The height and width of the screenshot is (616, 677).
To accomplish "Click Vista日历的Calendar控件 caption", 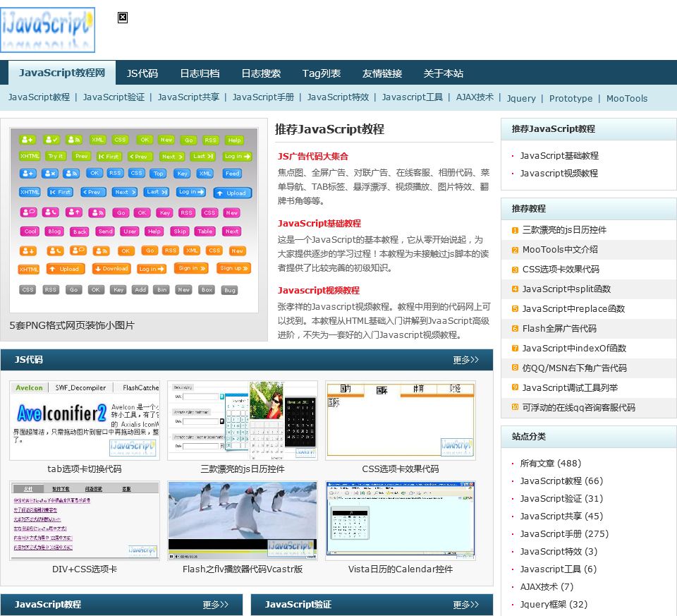I will [401, 569].
